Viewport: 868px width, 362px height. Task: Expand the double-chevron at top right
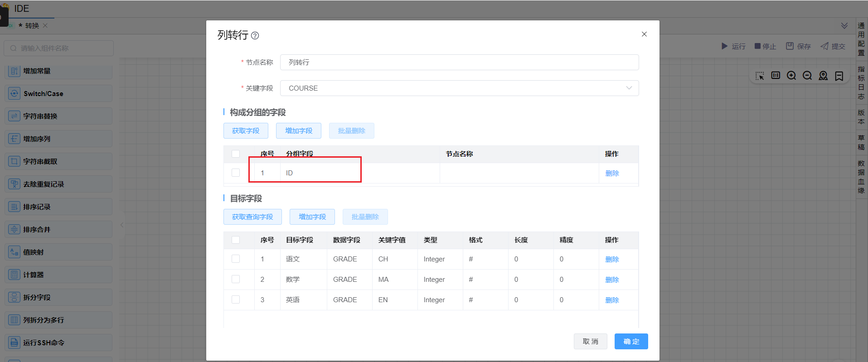click(x=844, y=26)
